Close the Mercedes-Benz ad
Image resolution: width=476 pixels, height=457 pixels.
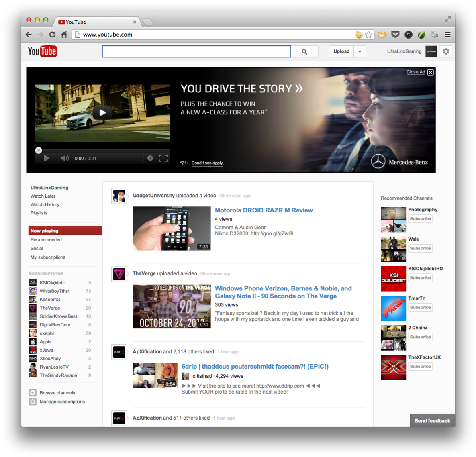click(x=431, y=72)
